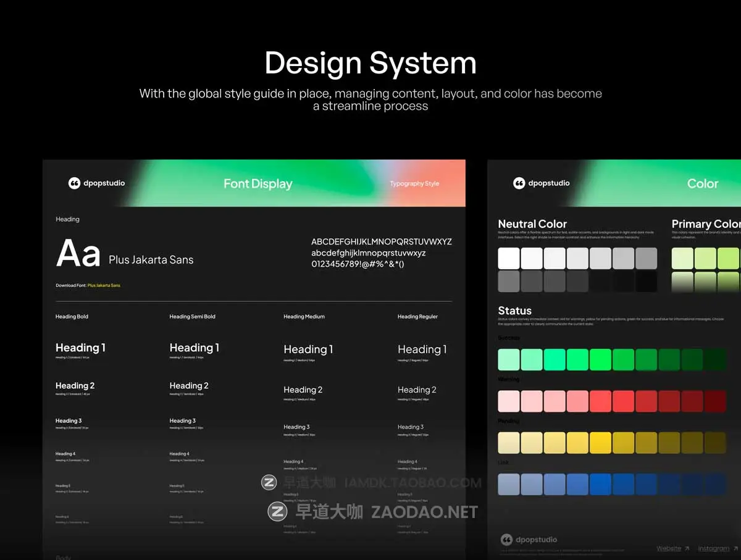Open the Instagram link in the footer

pyautogui.click(x=713, y=548)
